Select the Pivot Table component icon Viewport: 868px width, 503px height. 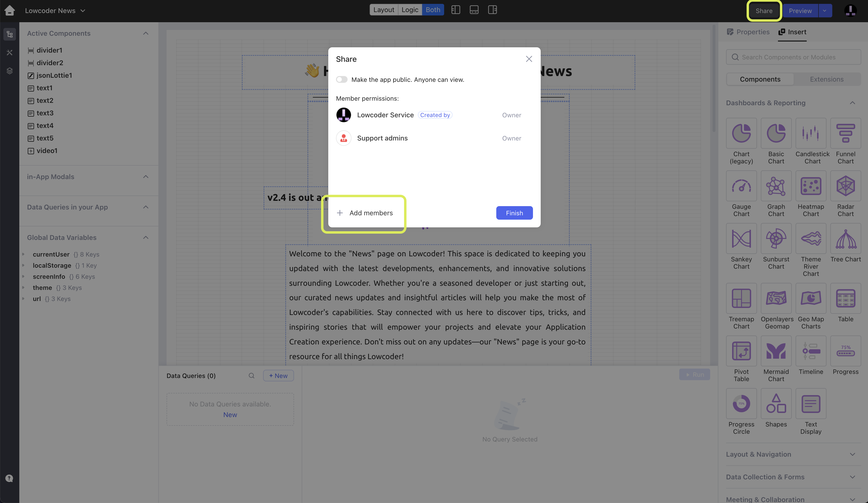(x=741, y=351)
